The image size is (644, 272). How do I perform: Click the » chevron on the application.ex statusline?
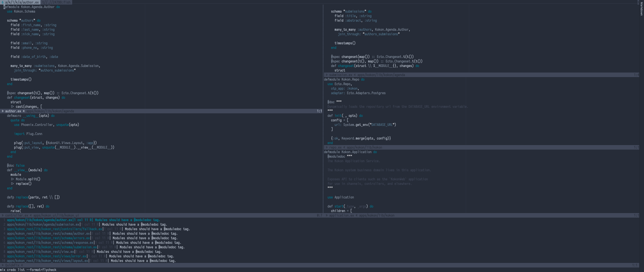click(327, 215)
